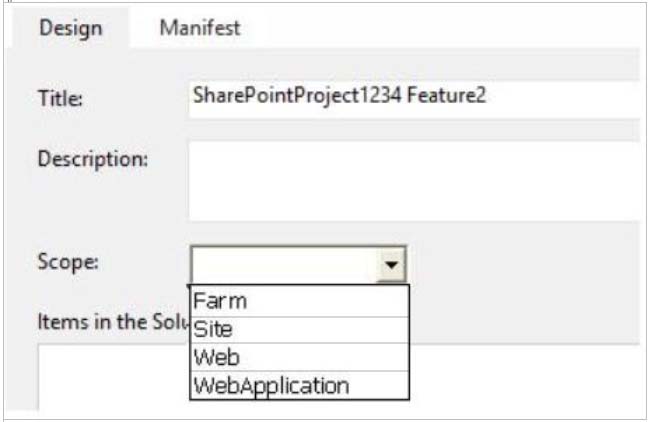Open the Manifest tab
Image resolution: width=649 pixels, height=422 pixels.
(x=200, y=28)
